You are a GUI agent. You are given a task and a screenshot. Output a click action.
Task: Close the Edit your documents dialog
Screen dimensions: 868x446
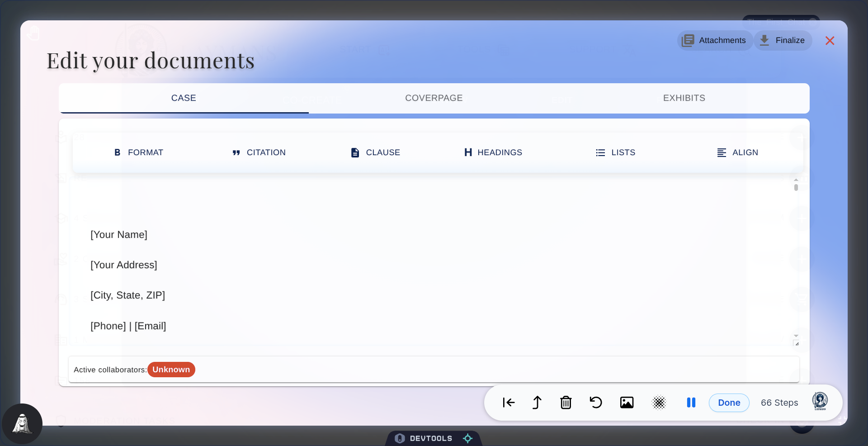pos(830,41)
